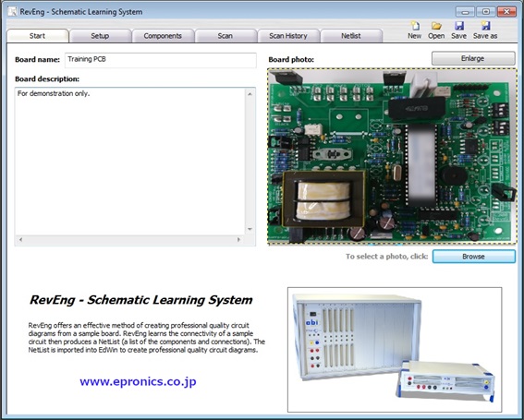Click the board photo of the PCB
The width and height of the screenshot is (524, 420).
point(392,156)
